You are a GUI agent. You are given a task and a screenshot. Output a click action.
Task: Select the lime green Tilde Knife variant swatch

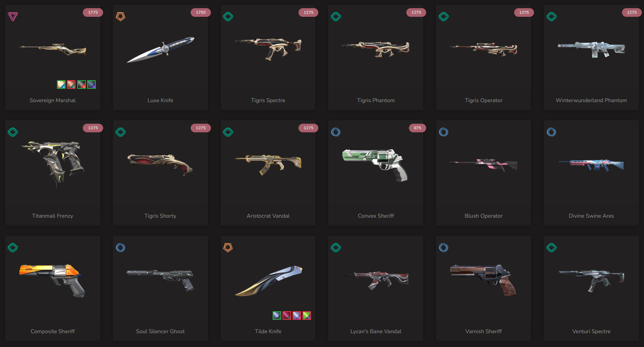pyautogui.click(x=307, y=316)
